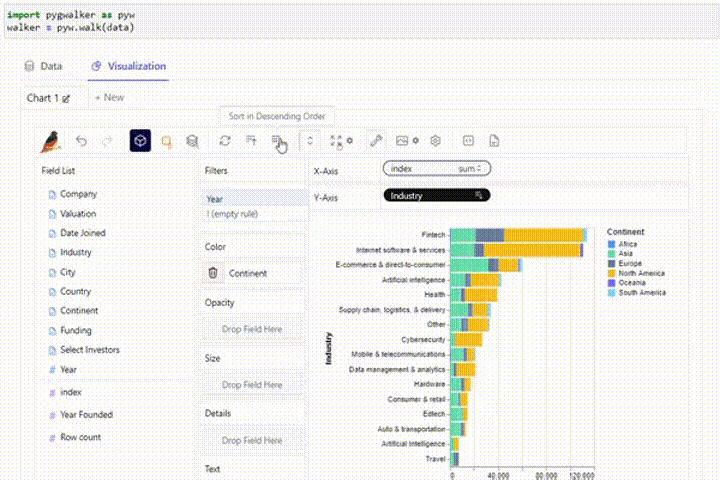The height and width of the screenshot is (480, 720).
Task: Redo the chart action
Action: [x=107, y=141]
